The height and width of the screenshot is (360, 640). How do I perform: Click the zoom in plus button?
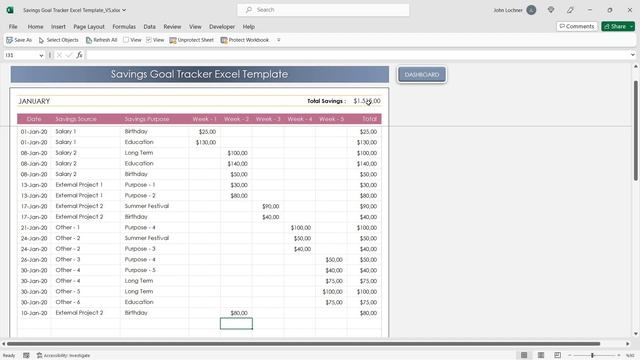618,355
